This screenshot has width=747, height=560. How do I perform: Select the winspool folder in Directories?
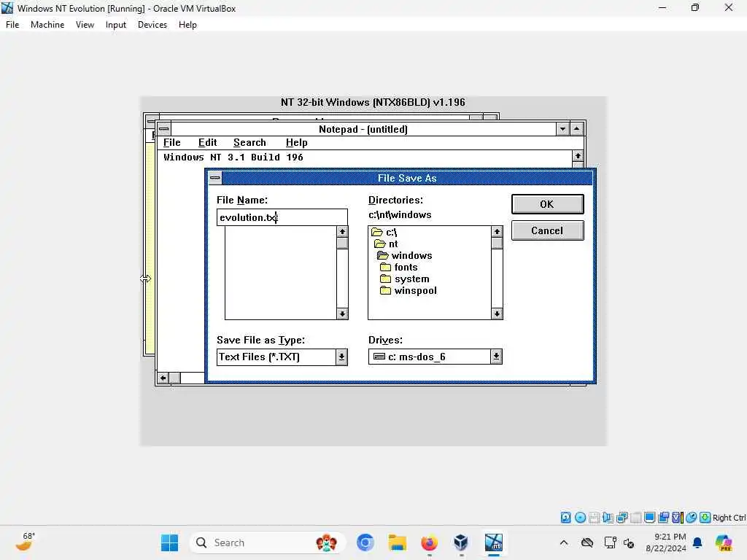point(409,291)
